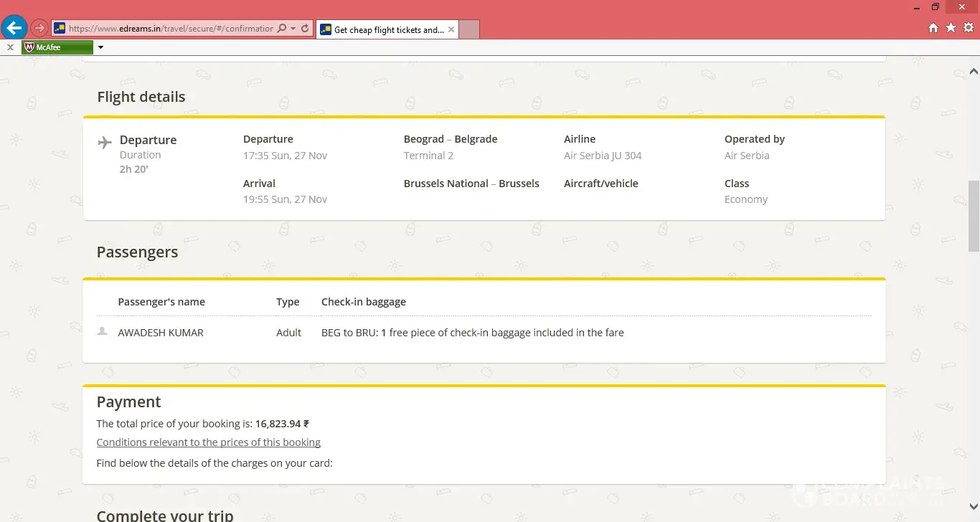Close the McAfee toolbar with X
The width and height of the screenshot is (980, 522).
(10, 47)
